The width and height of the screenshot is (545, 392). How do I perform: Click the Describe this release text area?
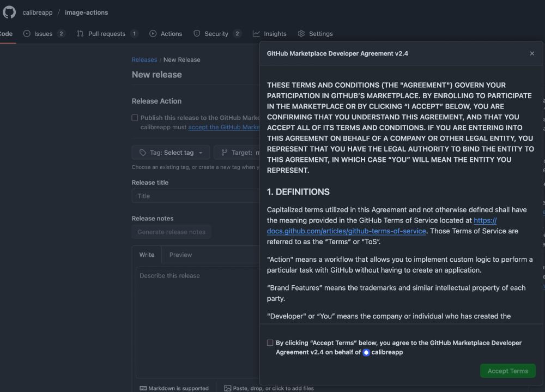pyautogui.click(x=198, y=322)
